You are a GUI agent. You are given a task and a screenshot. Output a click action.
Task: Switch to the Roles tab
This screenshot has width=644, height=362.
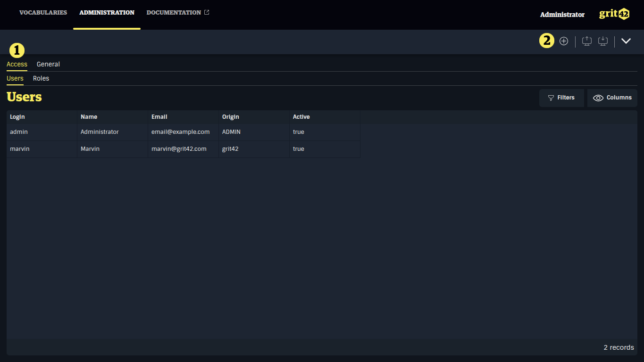[x=41, y=78]
